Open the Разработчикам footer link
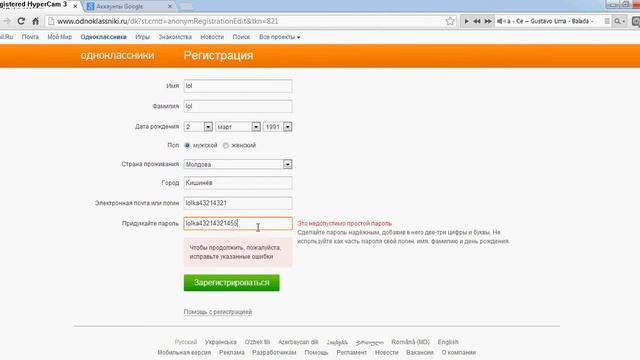This screenshot has height=360, width=640. point(274,352)
